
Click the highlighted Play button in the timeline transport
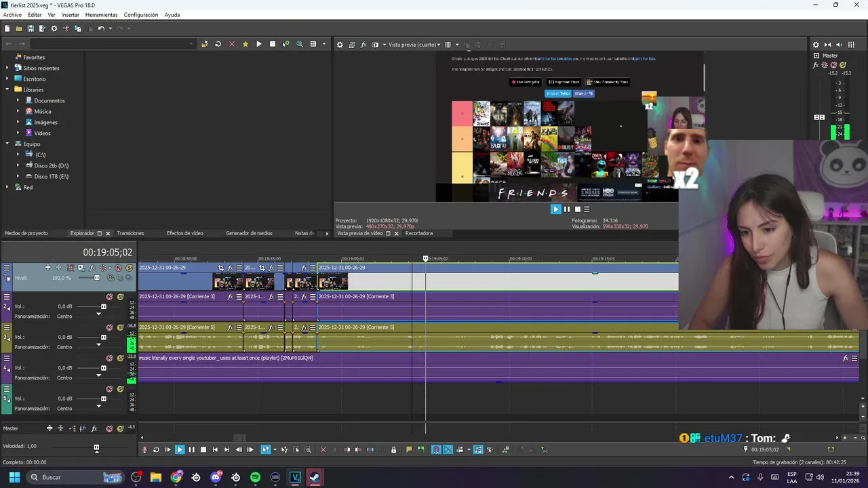pos(180,449)
